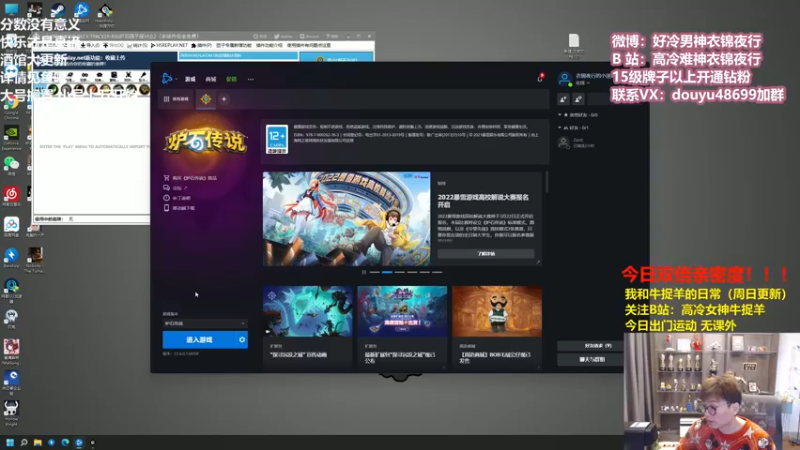
Task: Collapse the favorites friends group
Action: pyautogui.click(x=560, y=115)
